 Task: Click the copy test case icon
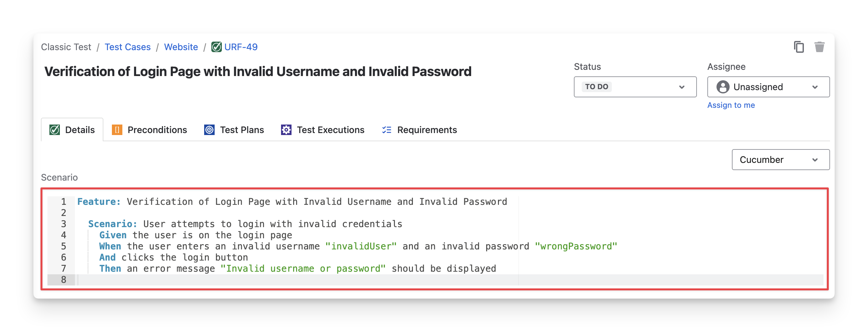[799, 47]
